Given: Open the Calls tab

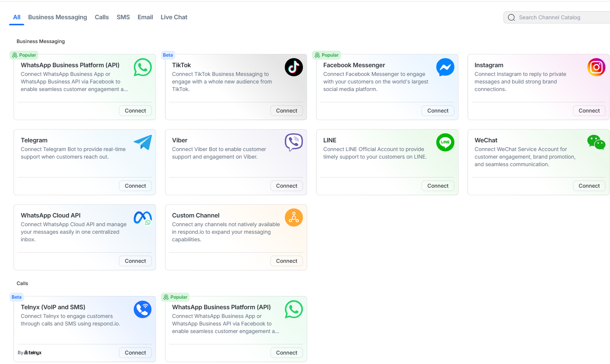Looking at the screenshot, I should 102,17.
